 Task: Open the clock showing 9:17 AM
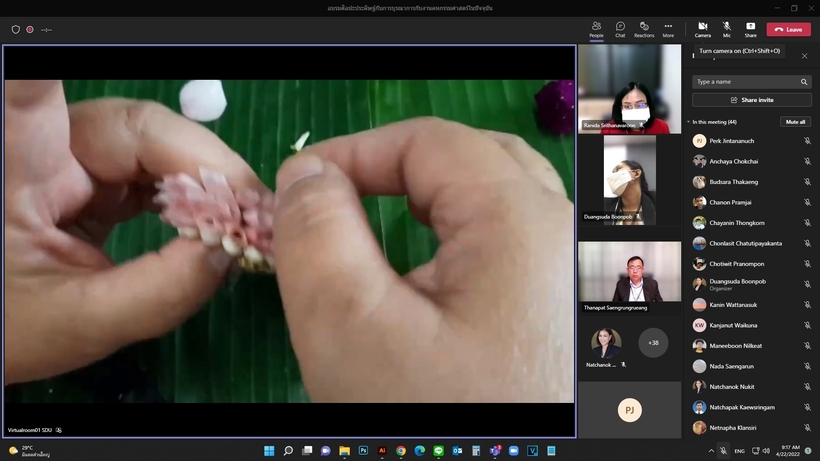tap(788, 451)
